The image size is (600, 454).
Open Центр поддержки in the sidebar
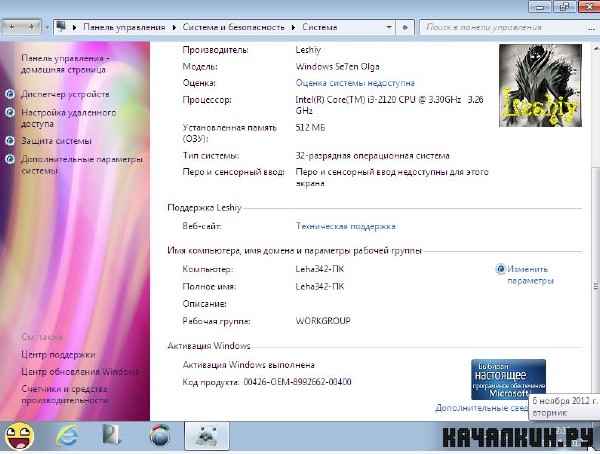click(58, 355)
